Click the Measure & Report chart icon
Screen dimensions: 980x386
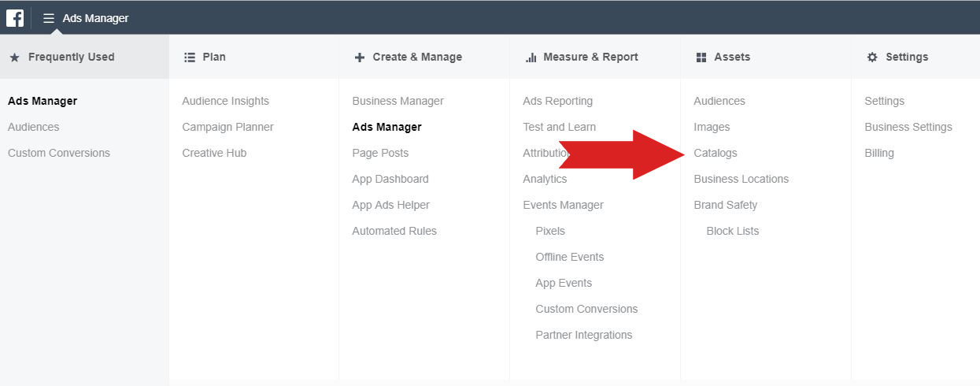click(531, 58)
